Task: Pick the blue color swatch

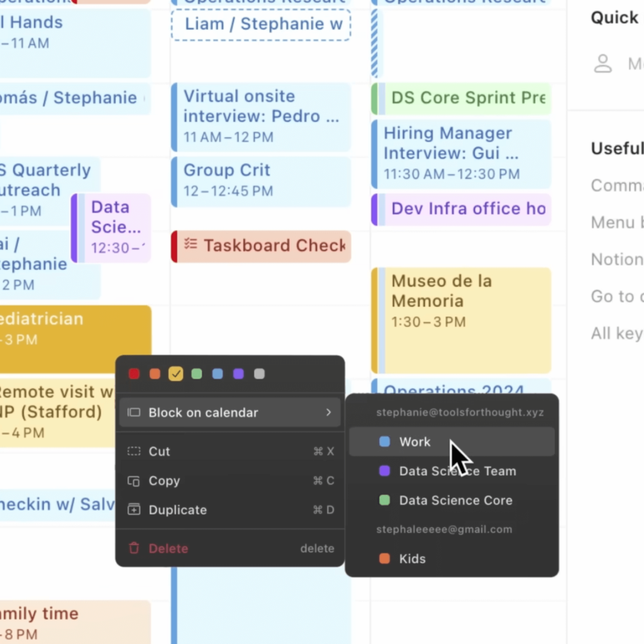Action: [x=218, y=374]
